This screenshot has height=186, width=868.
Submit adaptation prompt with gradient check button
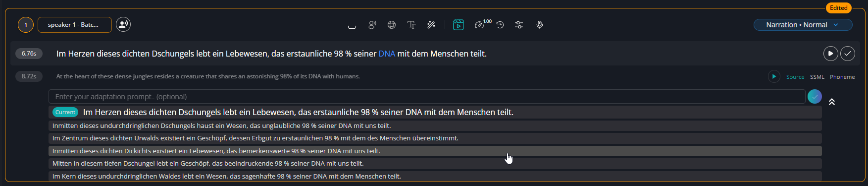(815, 97)
